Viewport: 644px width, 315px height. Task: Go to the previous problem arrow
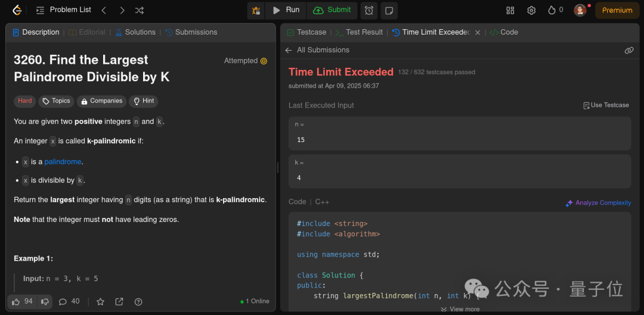(x=104, y=10)
